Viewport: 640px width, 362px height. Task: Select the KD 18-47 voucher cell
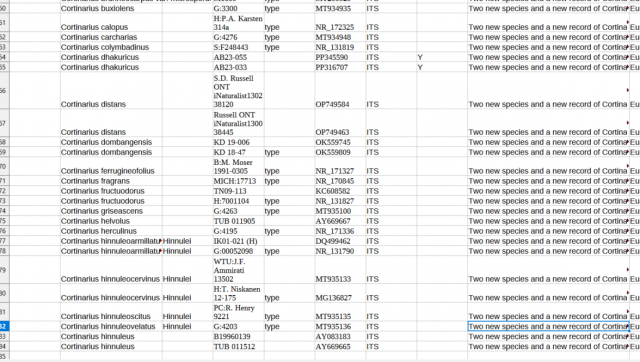pos(238,152)
